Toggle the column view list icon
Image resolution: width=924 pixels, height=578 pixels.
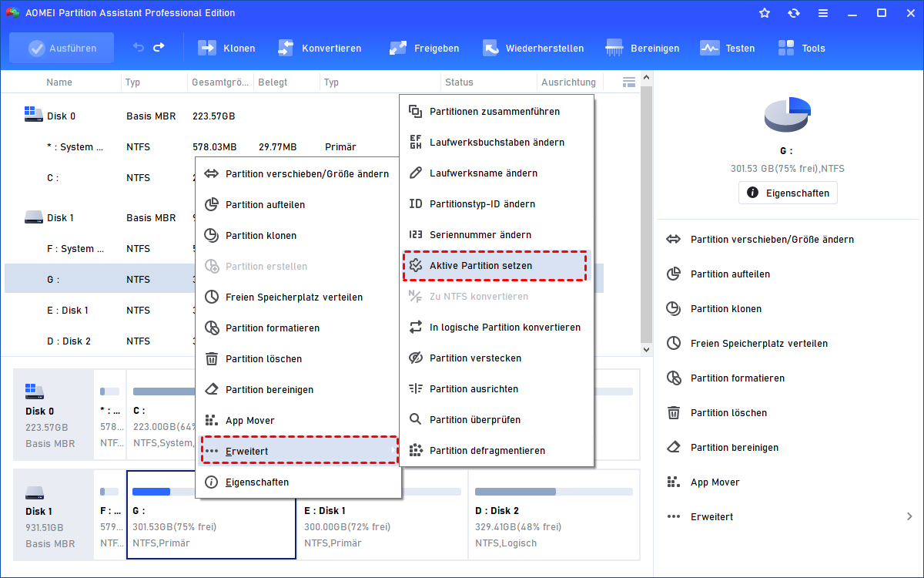coord(629,82)
